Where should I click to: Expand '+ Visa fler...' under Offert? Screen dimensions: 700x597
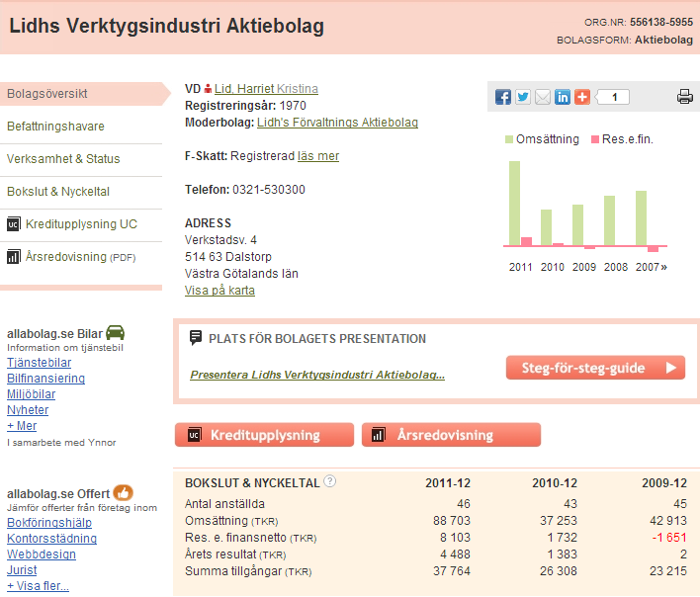tap(38, 586)
